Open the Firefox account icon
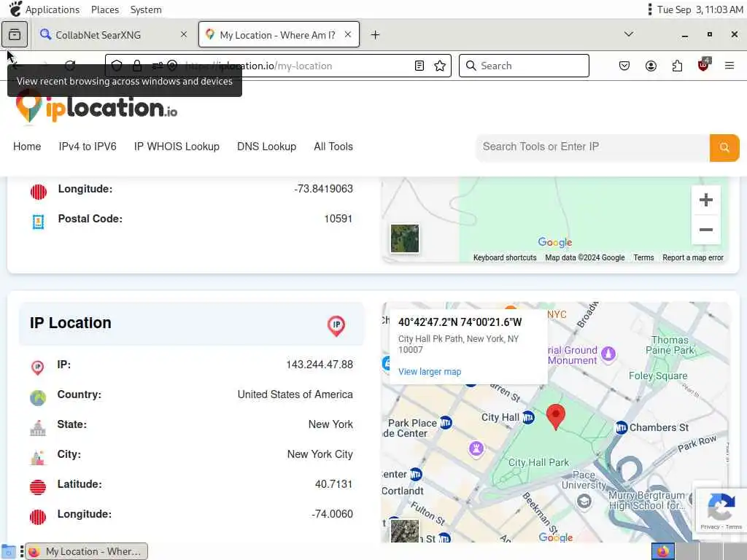747x560 pixels. coord(651,66)
